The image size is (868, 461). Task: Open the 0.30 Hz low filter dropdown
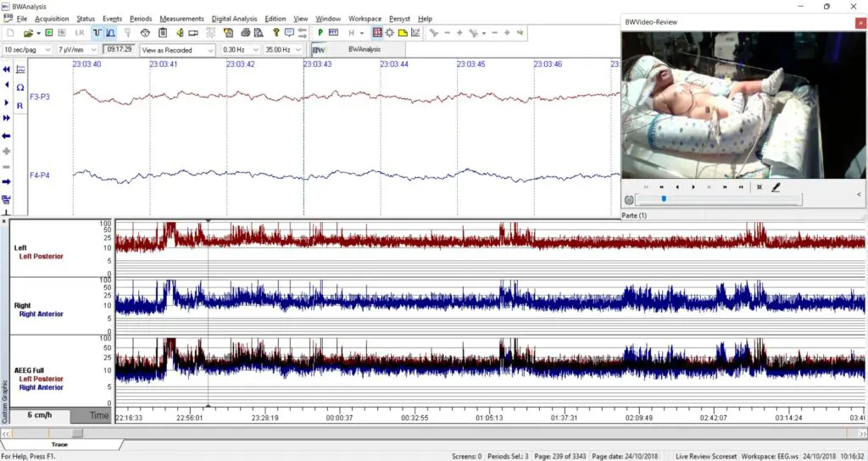pos(240,50)
